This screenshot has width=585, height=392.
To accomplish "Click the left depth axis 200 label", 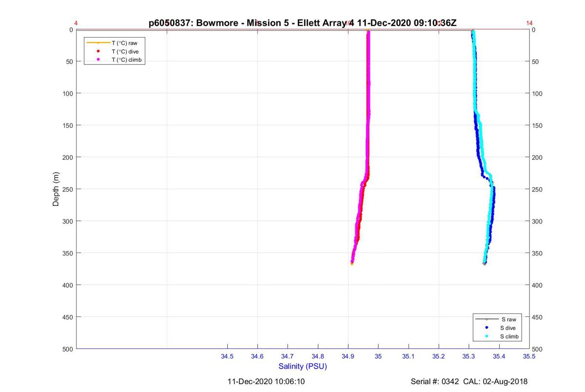I will click(67, 157).
